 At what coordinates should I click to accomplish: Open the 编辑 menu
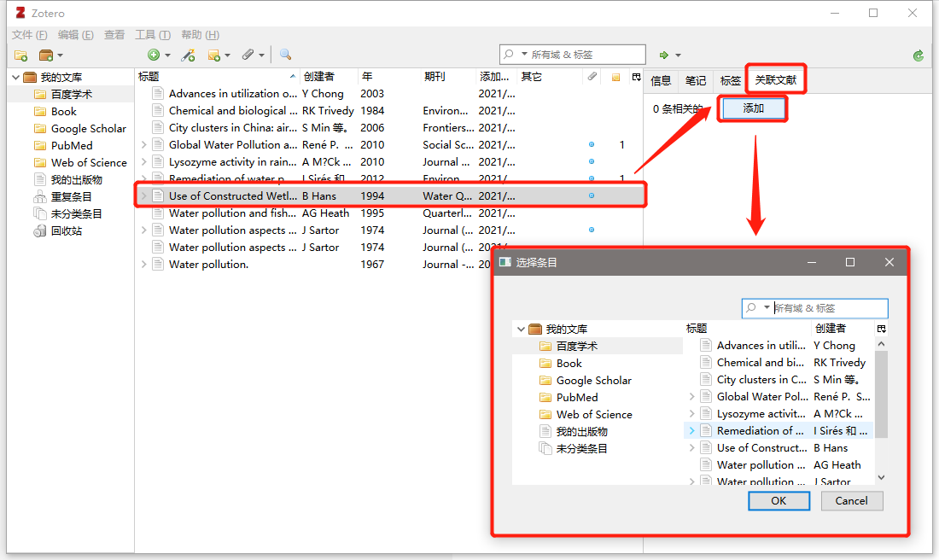pos(75,35)
